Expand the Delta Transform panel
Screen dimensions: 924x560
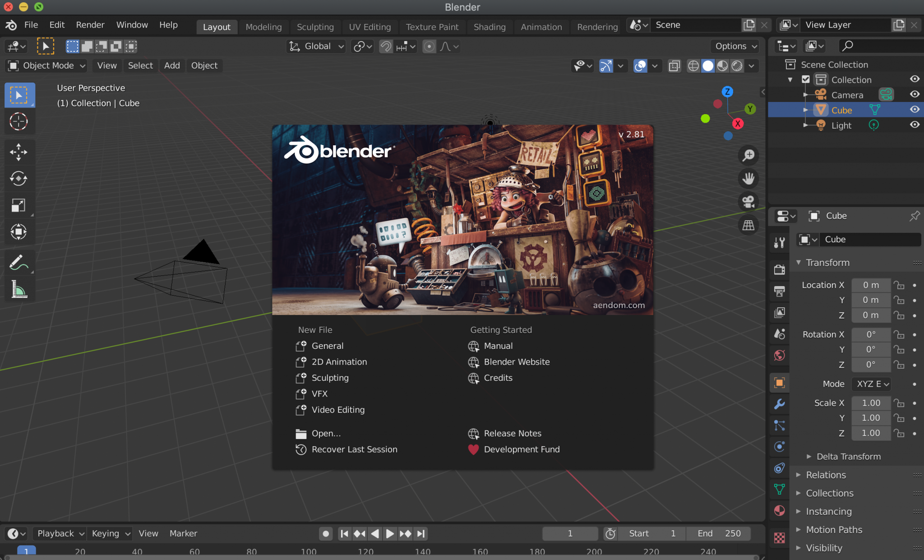(848, 456)
